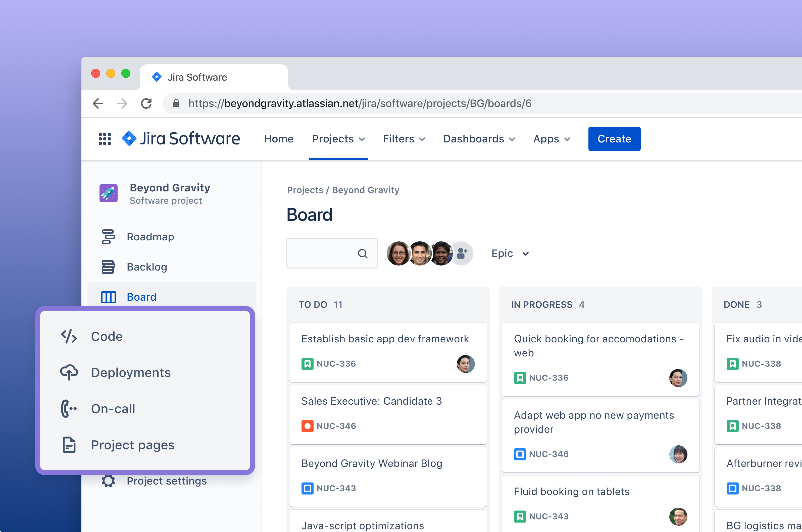This screenshot has width=802, height=532.
Task: Expand the Apps dropdown menu
Action: [552, 139]
